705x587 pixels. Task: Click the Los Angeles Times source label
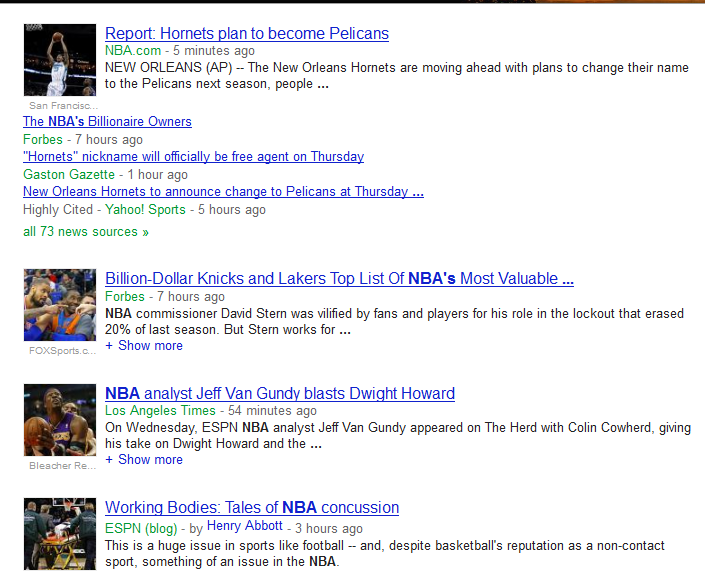pyautogui.click(x=161, y=410)
